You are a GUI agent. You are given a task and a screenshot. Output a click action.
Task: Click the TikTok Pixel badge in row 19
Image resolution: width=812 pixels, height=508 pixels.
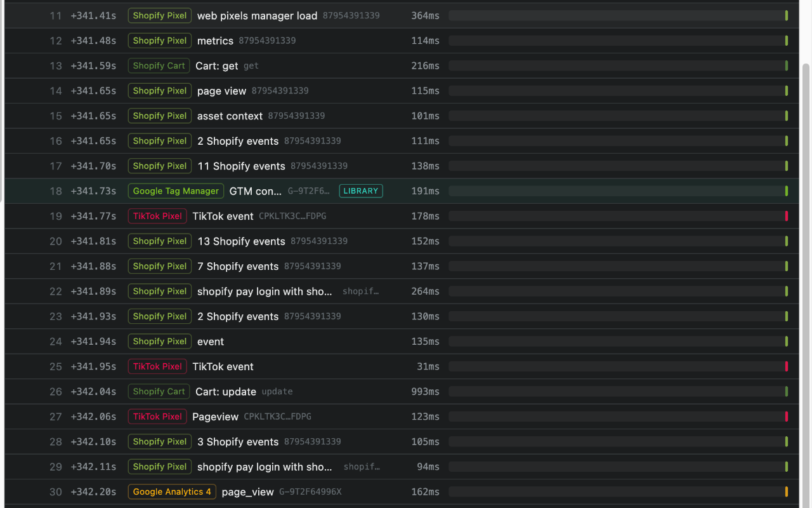pyautogui.click(x=157, y=216)
